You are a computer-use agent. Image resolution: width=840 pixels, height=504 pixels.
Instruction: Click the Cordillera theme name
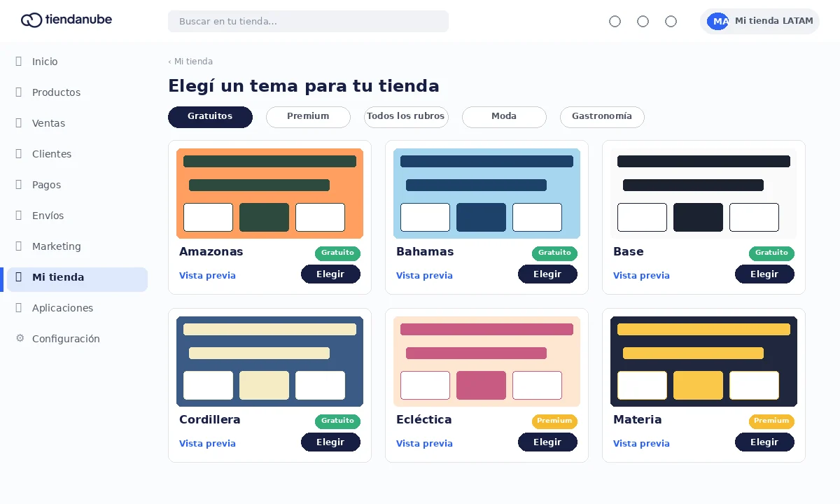(209, 420)
